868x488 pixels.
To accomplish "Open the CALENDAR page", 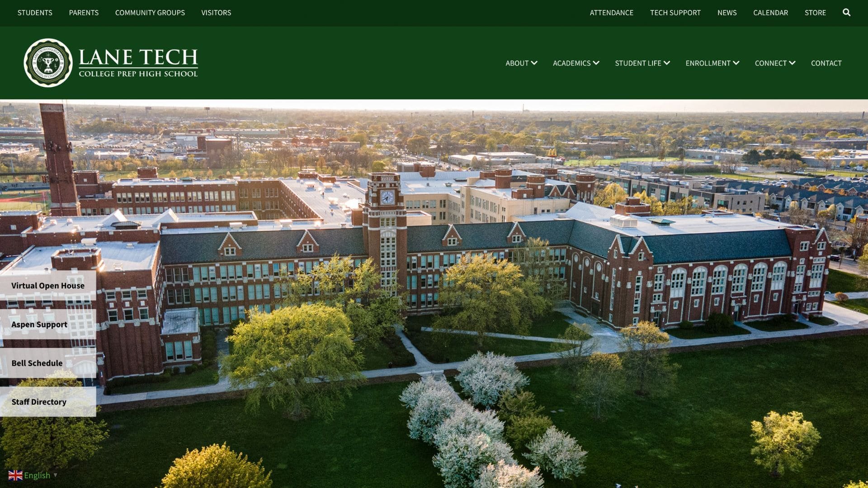I will 770,13.
